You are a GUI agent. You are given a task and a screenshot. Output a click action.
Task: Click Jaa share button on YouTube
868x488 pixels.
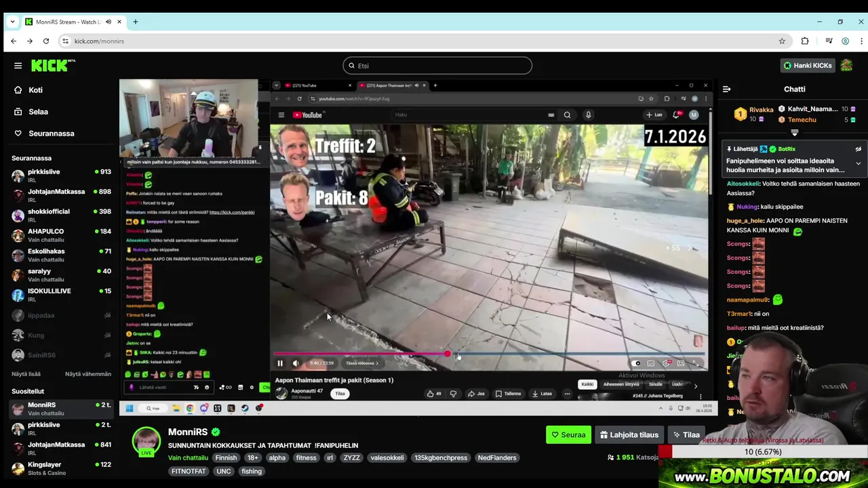pos(476,394)
